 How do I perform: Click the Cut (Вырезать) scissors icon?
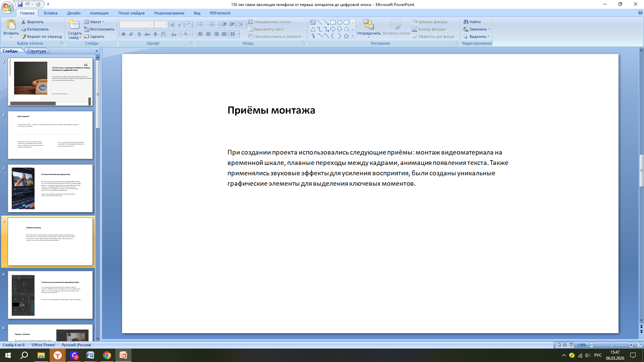(x=23, y=22)
